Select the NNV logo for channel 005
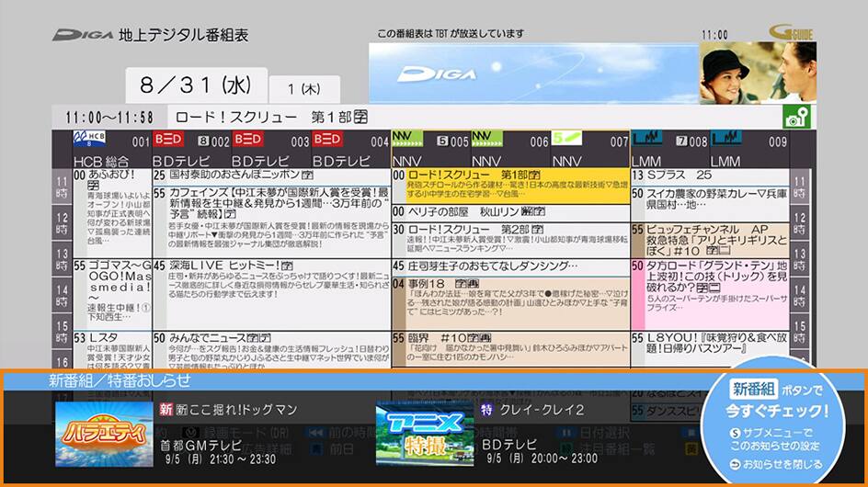 point(407,139)
